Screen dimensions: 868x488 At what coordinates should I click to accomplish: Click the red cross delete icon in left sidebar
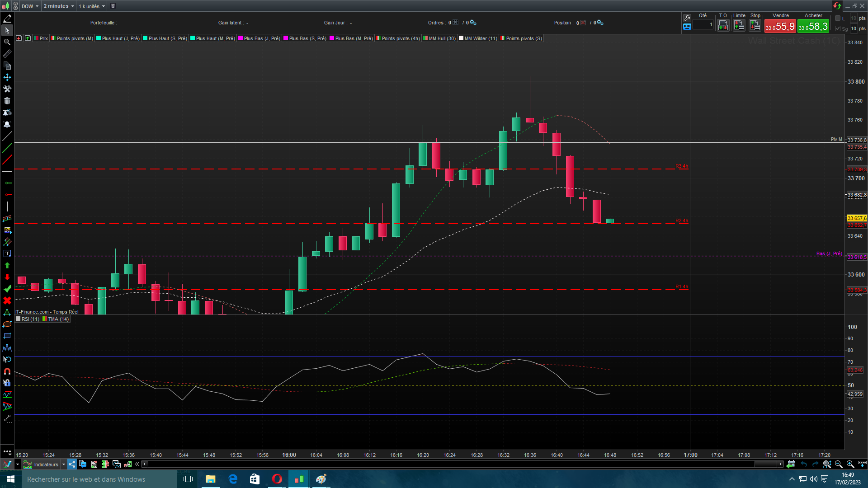7,300
